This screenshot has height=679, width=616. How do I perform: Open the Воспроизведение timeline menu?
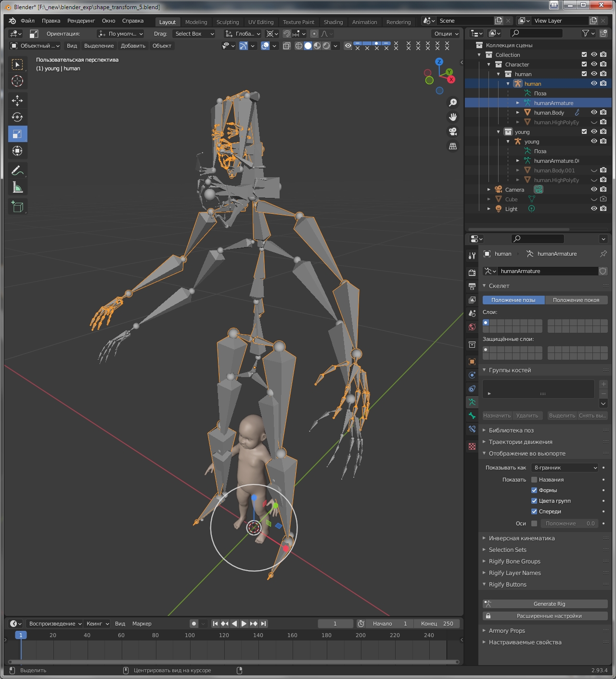[54, 624]
